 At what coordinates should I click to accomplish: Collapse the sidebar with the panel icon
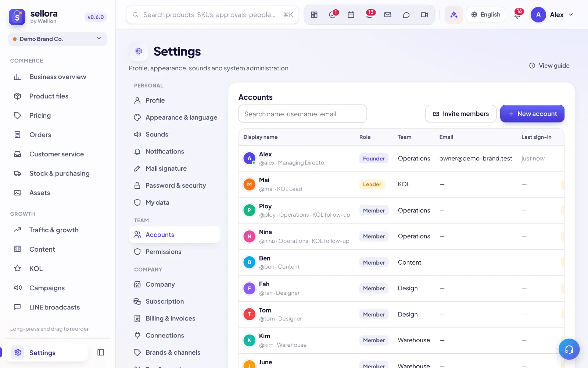(101, 353)
